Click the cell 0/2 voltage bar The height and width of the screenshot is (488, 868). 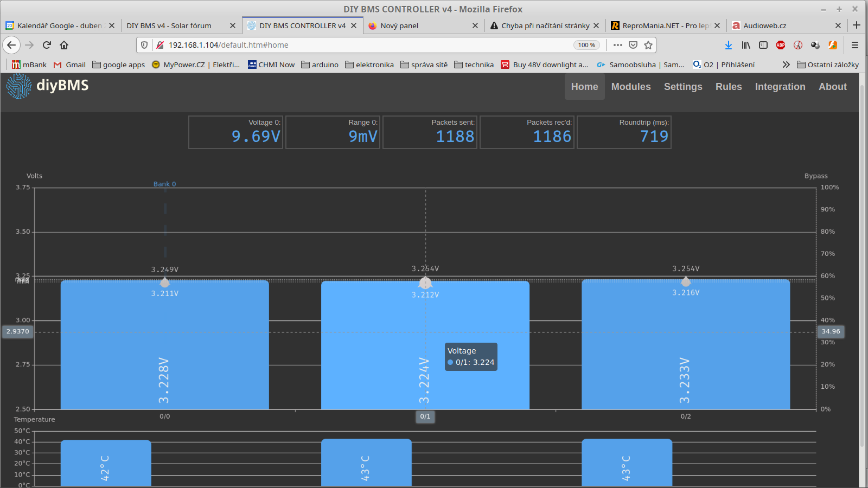[686, 344]
